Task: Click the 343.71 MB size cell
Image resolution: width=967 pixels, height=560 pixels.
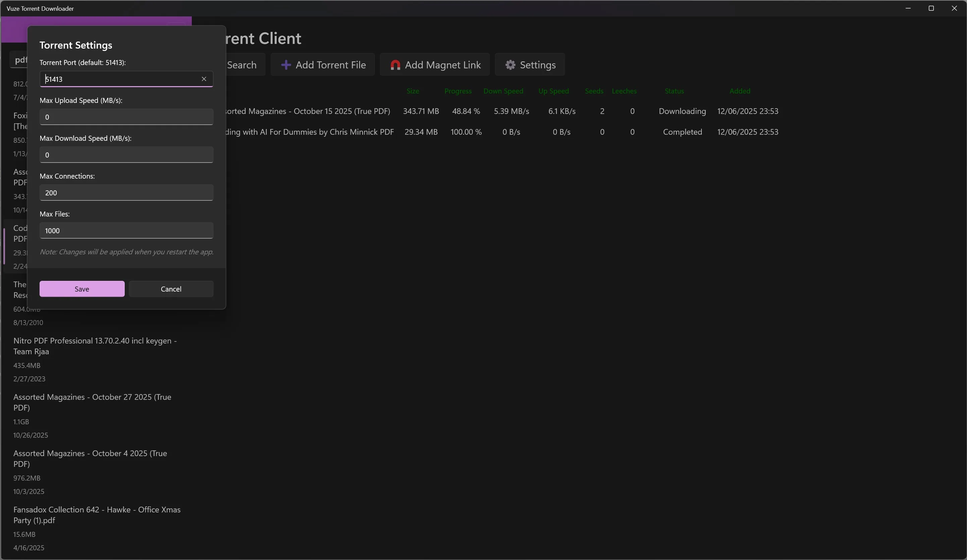Action: point(421,111)
